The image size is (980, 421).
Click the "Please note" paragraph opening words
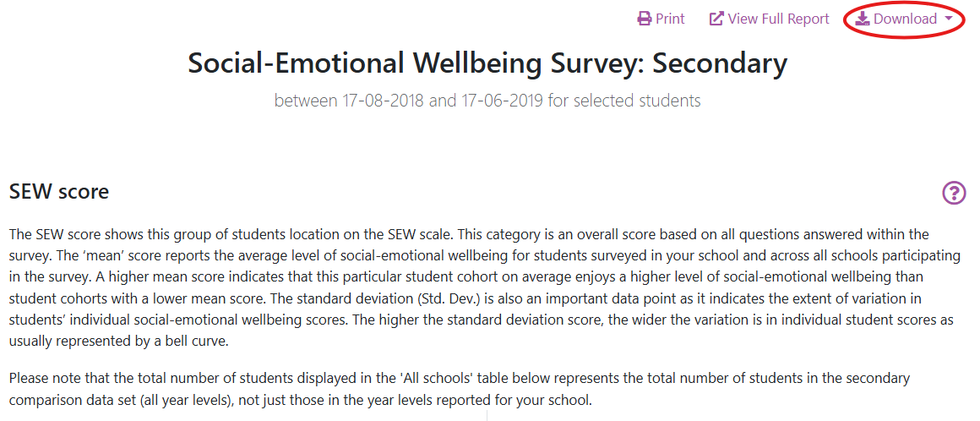coord(44,379)
